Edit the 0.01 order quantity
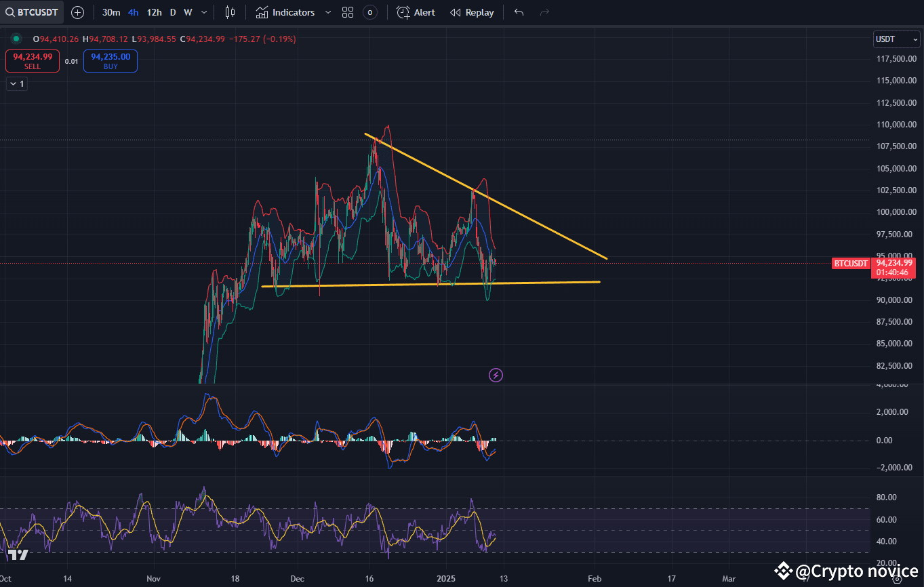 [71, 62]
